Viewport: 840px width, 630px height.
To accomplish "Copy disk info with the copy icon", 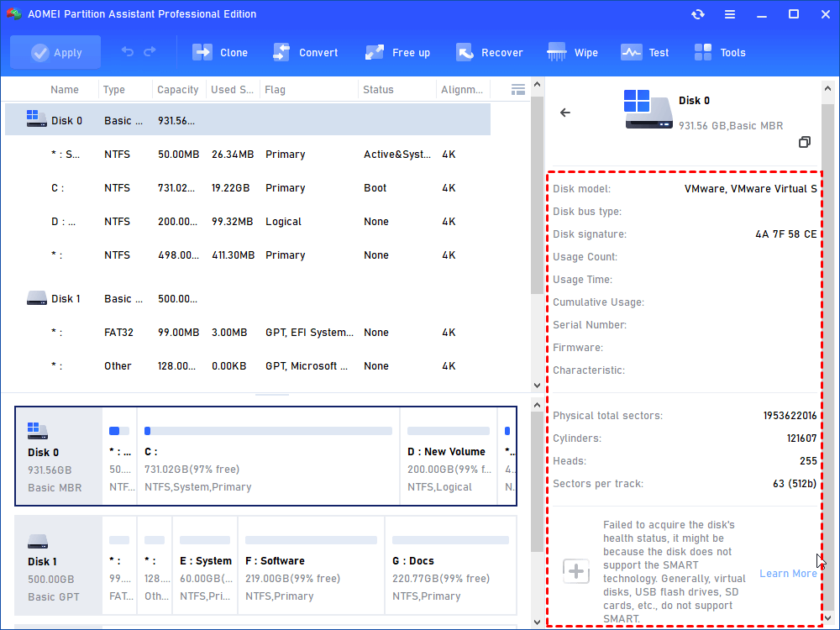I will 804,142.
